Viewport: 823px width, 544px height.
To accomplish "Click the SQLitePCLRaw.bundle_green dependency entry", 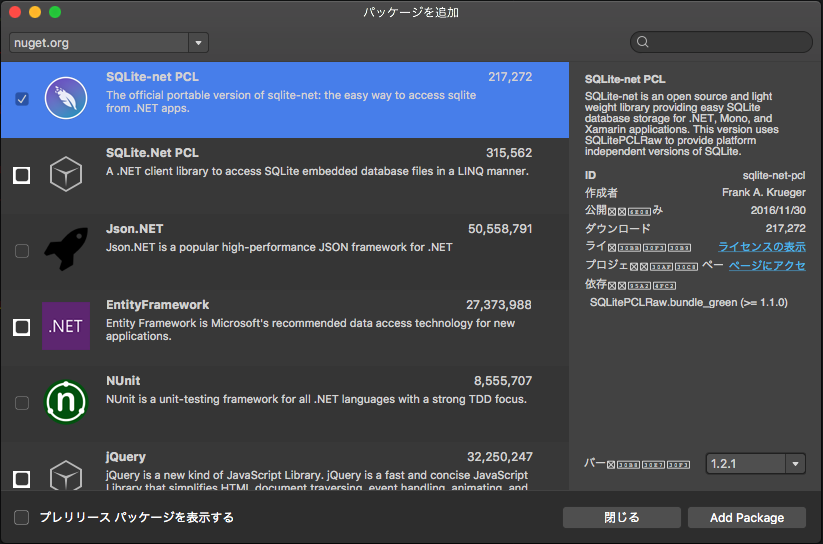I will tap(688, 302).
